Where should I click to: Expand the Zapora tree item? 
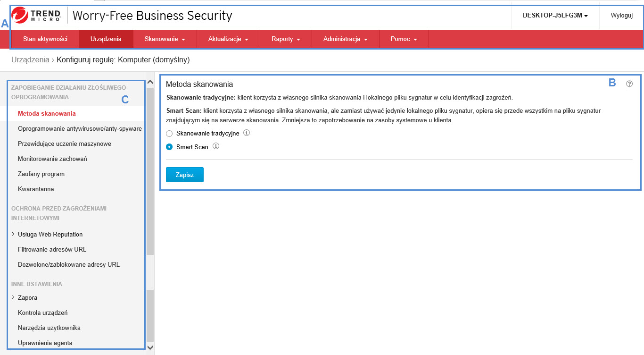[x=13, y=297]
